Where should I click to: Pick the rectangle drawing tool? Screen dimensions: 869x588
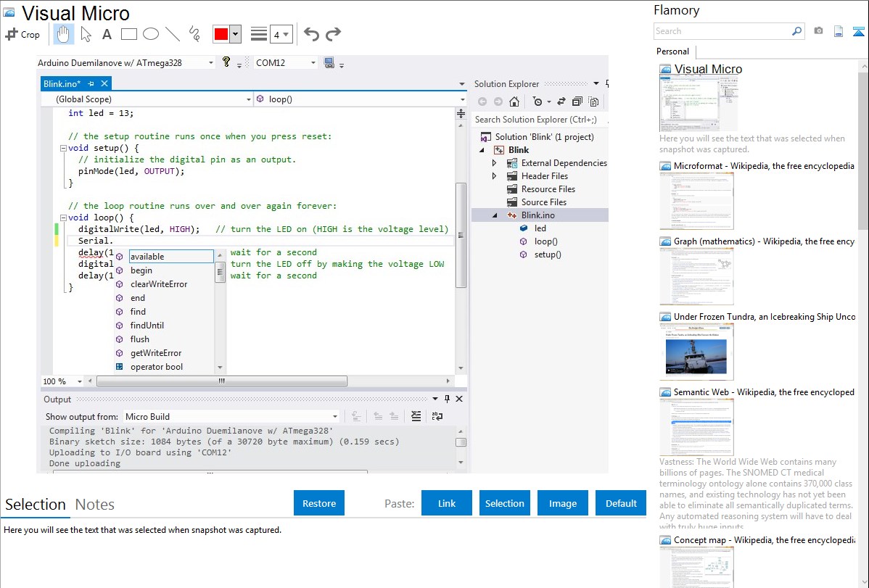tap(128, 34)
